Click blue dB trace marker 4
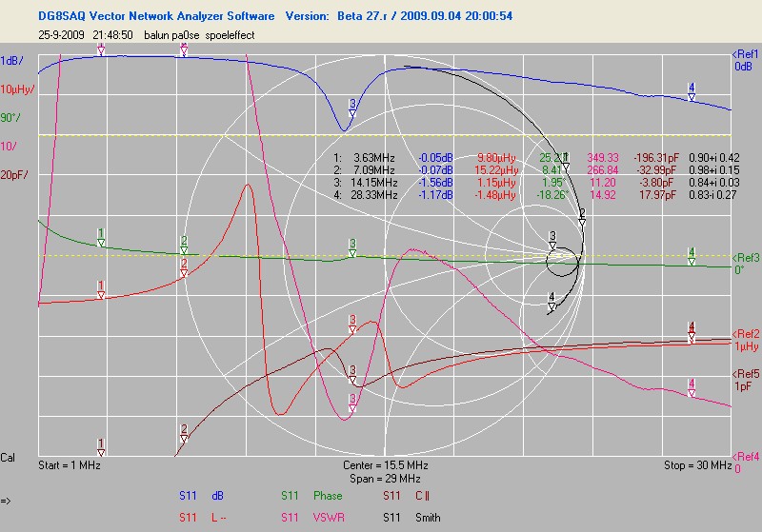 [692, 92]
